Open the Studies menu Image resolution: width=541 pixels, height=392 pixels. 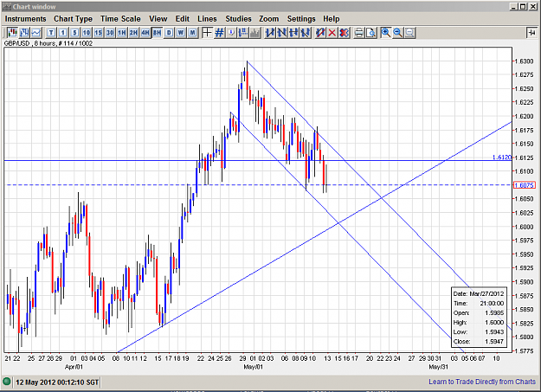pyautogui.click(x=238, y=19)
